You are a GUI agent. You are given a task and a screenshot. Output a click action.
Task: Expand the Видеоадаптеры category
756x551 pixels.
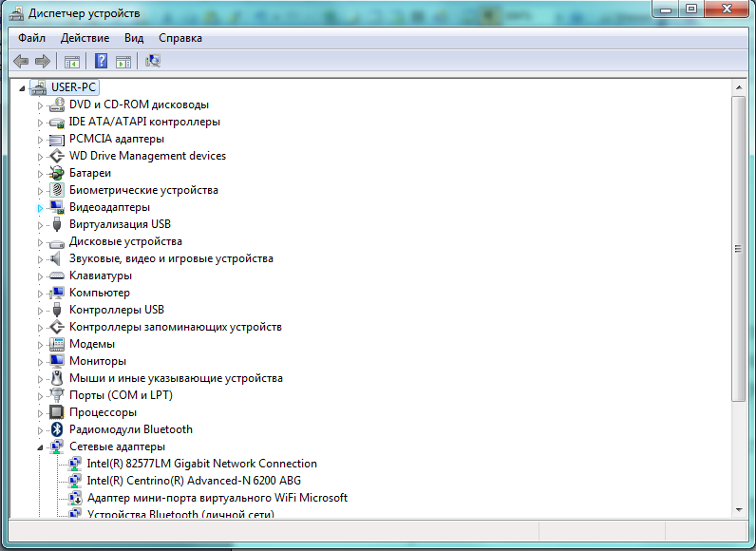(40, 207)
